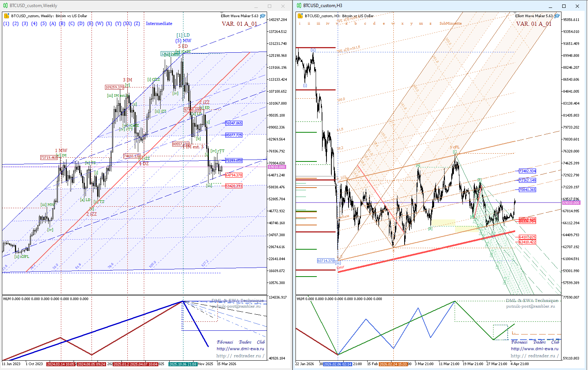Screen dimensions: 588x370
Task: Click the 2025.10.06 21:58 teal time marker
Action: 183,364
